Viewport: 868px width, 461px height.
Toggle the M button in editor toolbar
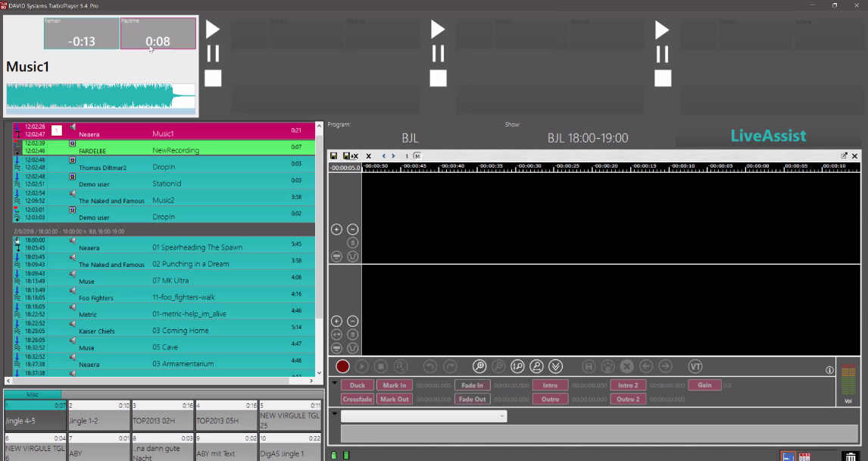[x=417, y=156]
